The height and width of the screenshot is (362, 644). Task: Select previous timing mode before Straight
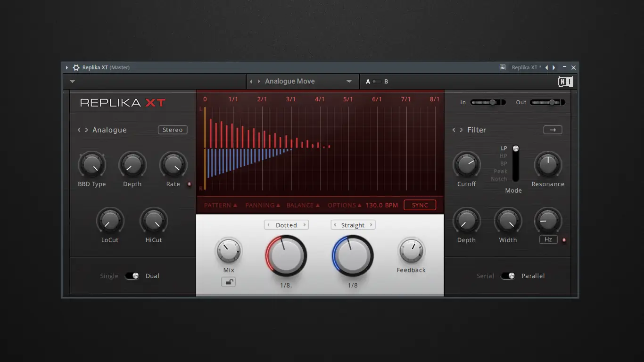tap(335, 225)
